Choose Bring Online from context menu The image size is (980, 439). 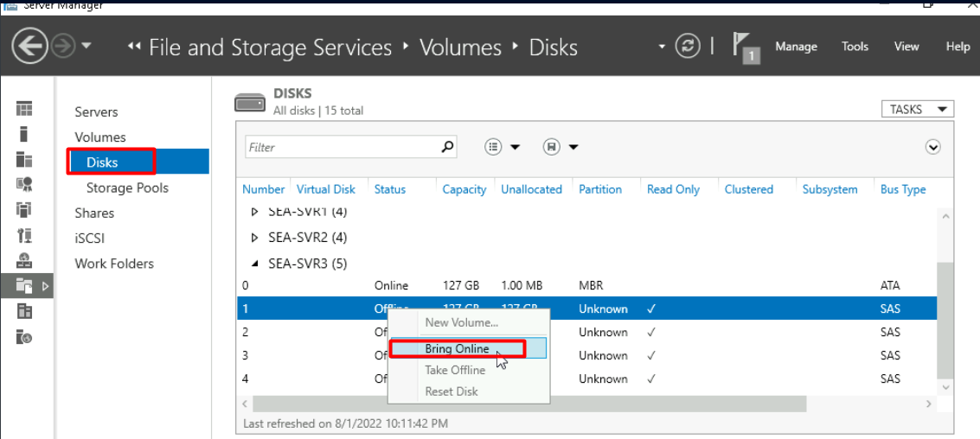[x=457, y=349]
